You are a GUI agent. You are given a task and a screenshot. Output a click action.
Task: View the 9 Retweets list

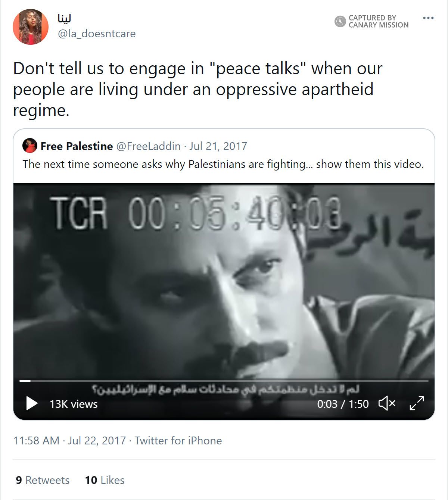click(42, 480)
